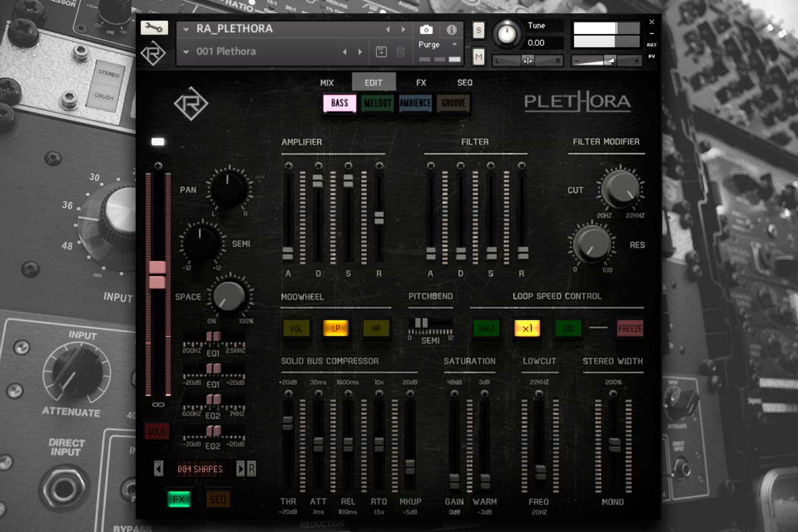Image resolution: width=798 pixels, height=532 pixels.
Task: Open the Purge dropdown menu
Action: point(438,45)
